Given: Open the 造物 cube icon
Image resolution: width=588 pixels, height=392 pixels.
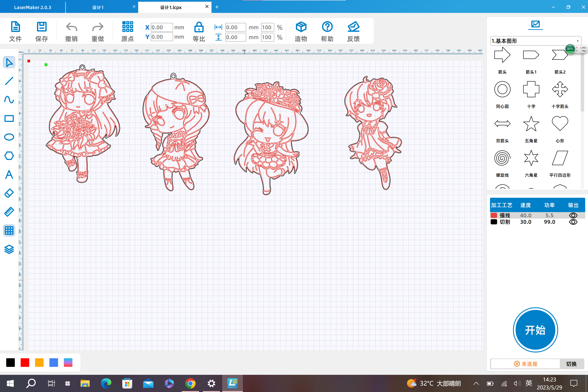Looking at the screenshot, I should click(301, 27).
